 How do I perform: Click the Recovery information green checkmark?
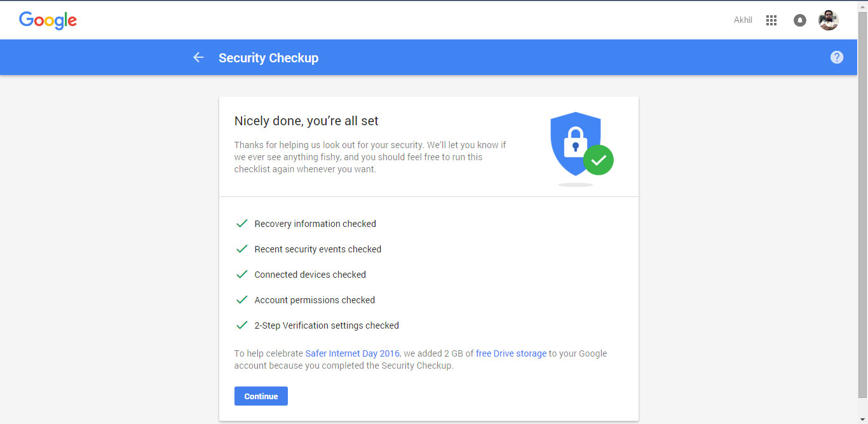(x=241, y=224)
